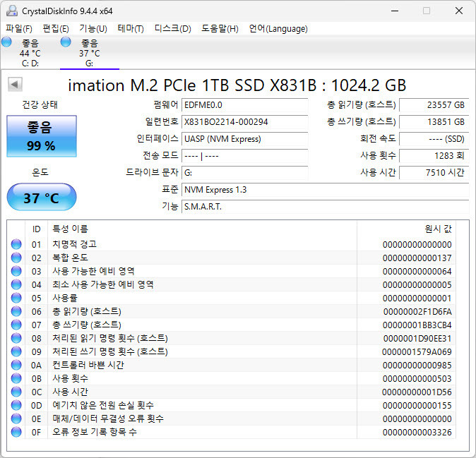Screen dimensions: 476x458
Task: Click the 건강 상태 label
Action: (x=40, y=104)
